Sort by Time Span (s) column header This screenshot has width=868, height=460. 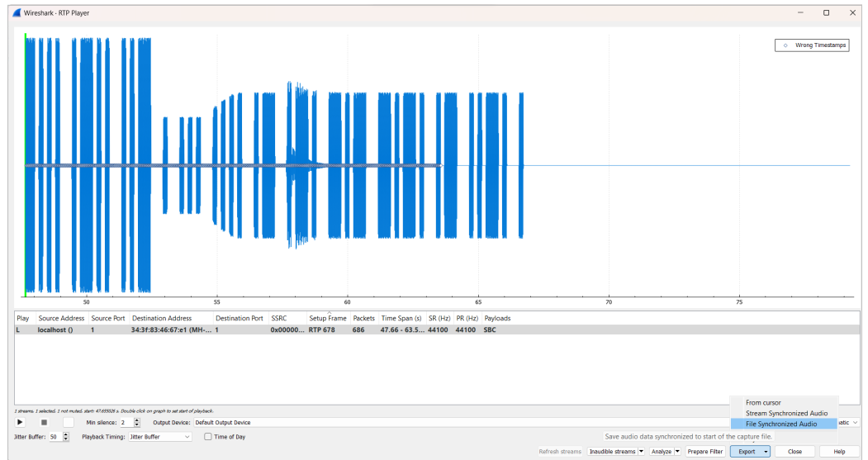click(401, 318)
